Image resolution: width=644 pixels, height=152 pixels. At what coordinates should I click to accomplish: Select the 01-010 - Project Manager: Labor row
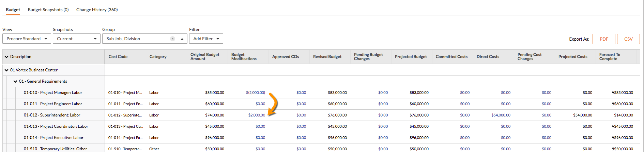click(53, 93)
